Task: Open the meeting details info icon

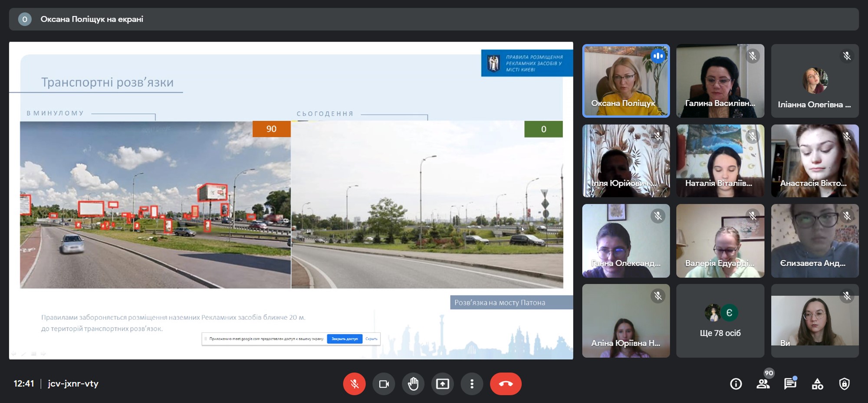Action: tap(736, 384)
